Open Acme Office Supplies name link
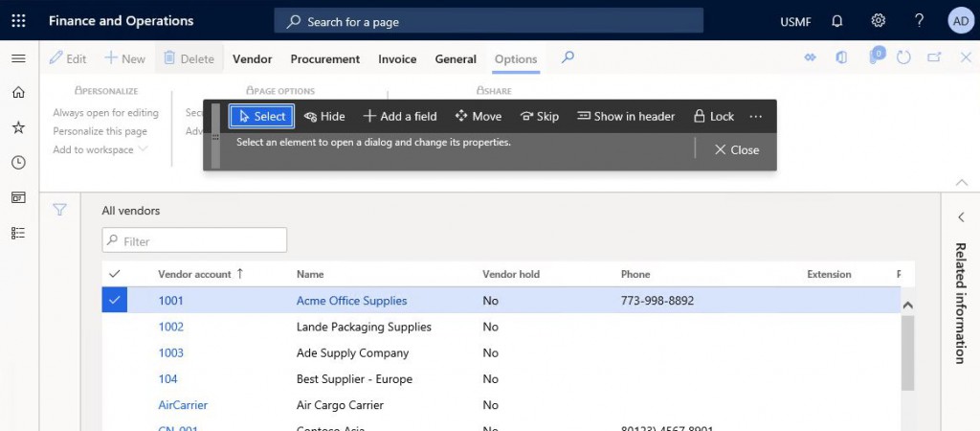 [351, 300]
